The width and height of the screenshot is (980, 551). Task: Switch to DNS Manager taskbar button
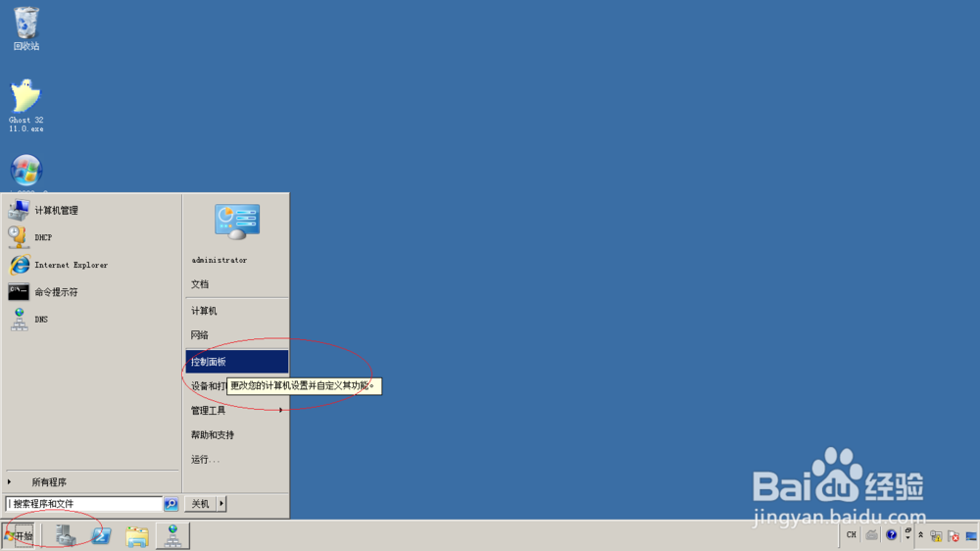(172, 536)
